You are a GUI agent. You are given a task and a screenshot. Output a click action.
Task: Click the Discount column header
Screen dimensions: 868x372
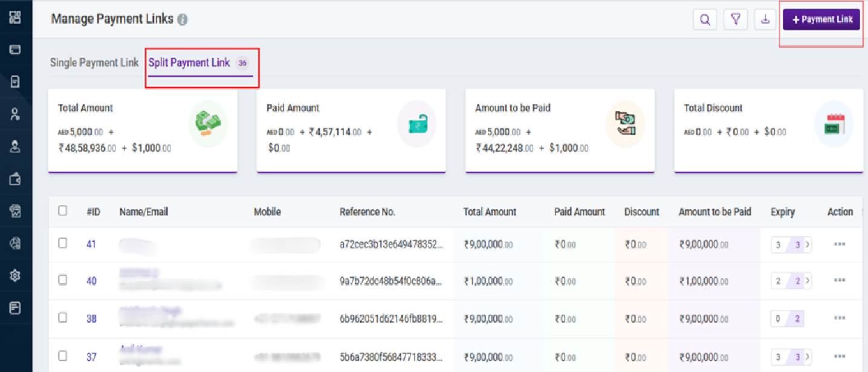point(642,211)
